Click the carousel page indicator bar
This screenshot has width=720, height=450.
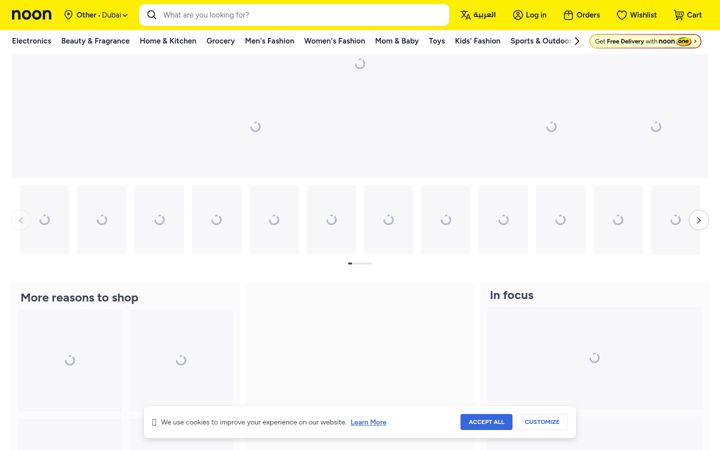tap(360, 263)
